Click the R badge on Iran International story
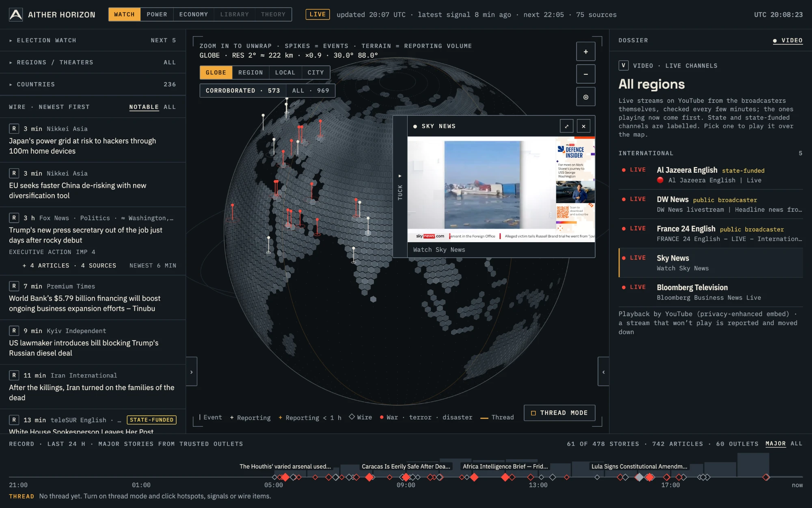The height and width of the screenshot is (508, 812). point(14,376)
